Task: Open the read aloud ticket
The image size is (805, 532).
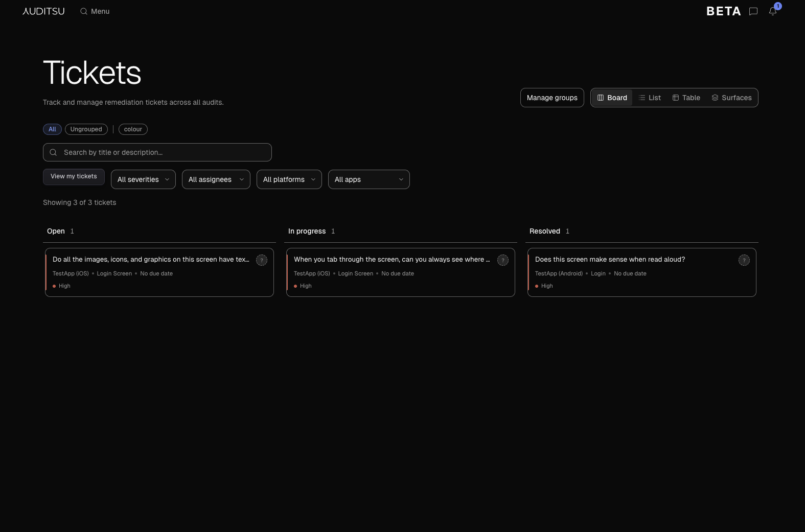Action: pos(642,272)
